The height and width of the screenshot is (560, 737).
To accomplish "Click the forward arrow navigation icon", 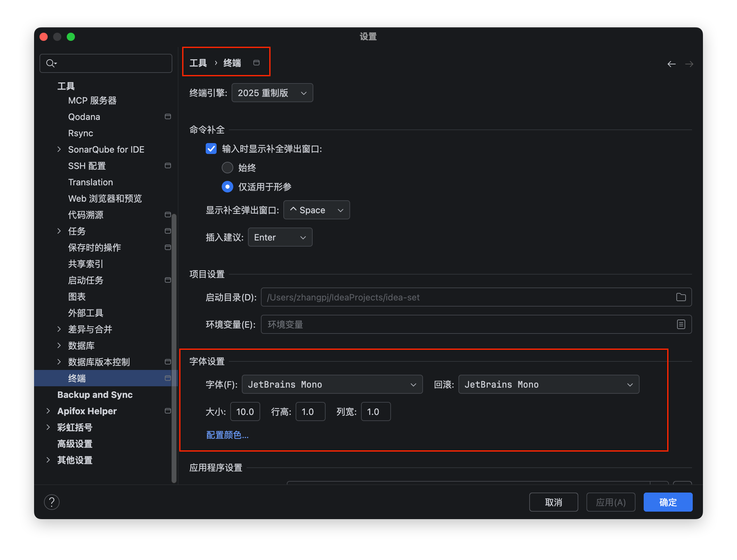I will pos(689,64).
